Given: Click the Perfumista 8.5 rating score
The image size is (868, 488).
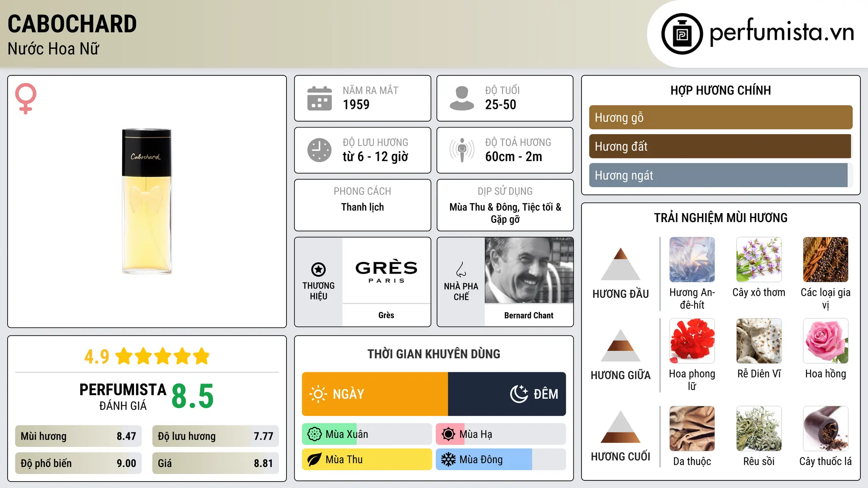Looking at the screenshot, I should tap(193, 396).
